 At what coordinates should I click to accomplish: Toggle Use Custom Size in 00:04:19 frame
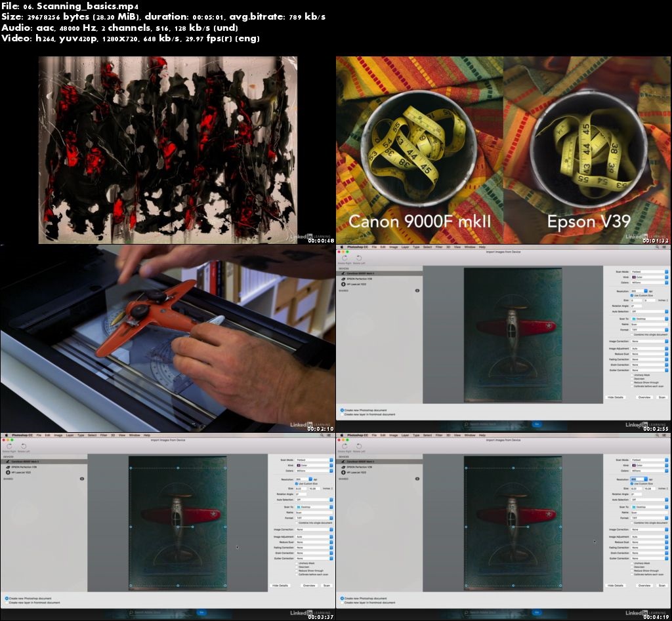[632, 483]
